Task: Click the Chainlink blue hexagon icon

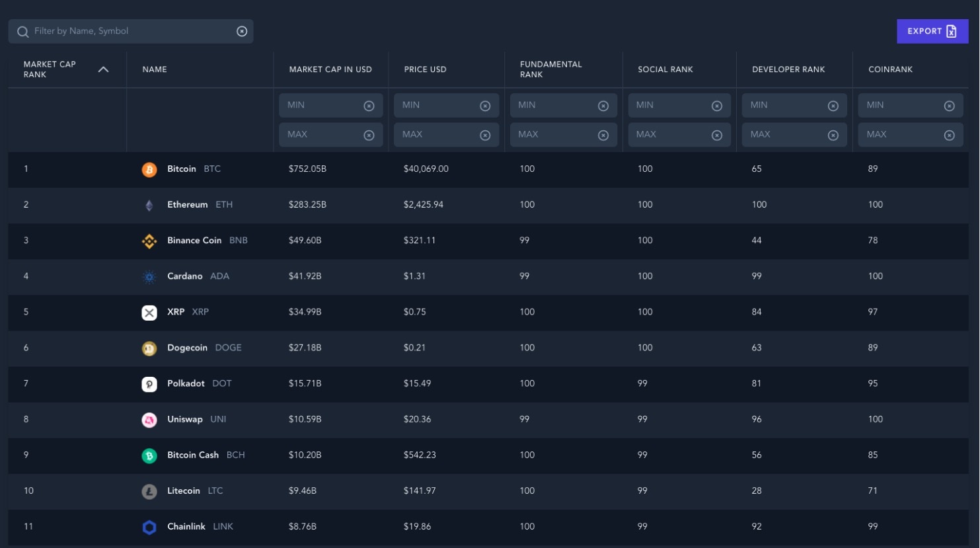Action: click(149, 527)
